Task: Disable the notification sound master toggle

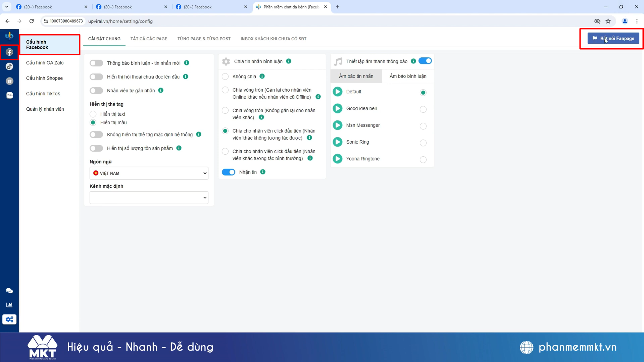Action: click(x=425, y=61)
